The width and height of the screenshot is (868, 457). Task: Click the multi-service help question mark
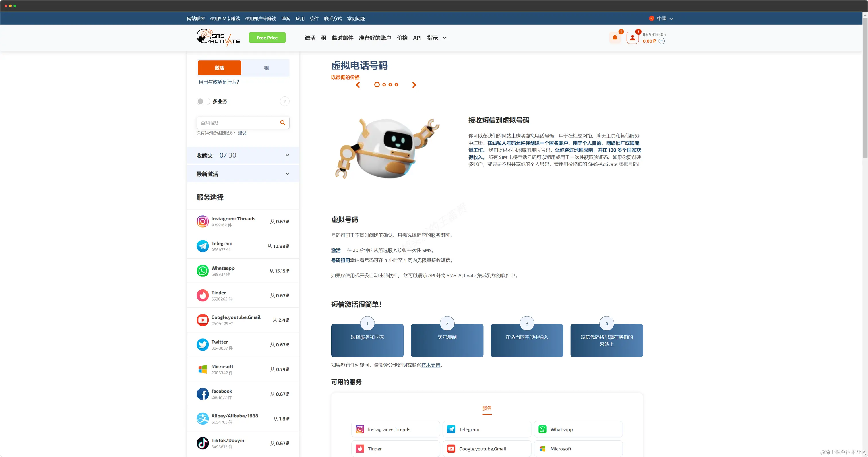(284, 101)
